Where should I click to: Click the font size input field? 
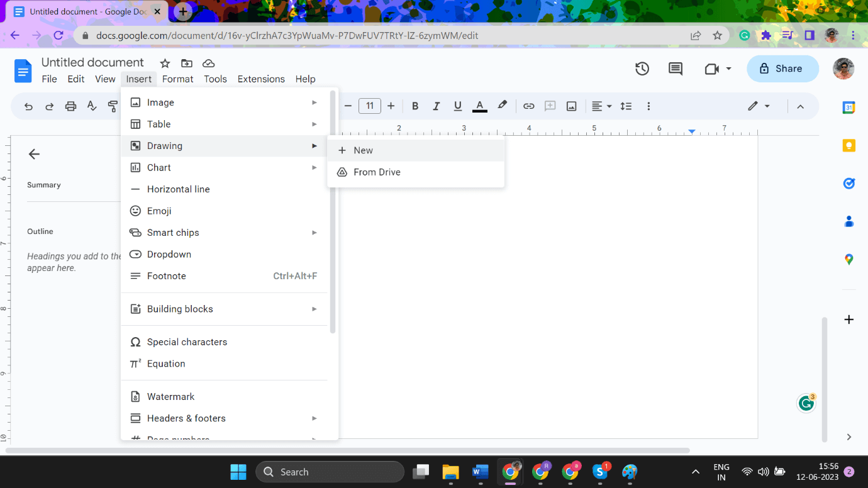370,106
